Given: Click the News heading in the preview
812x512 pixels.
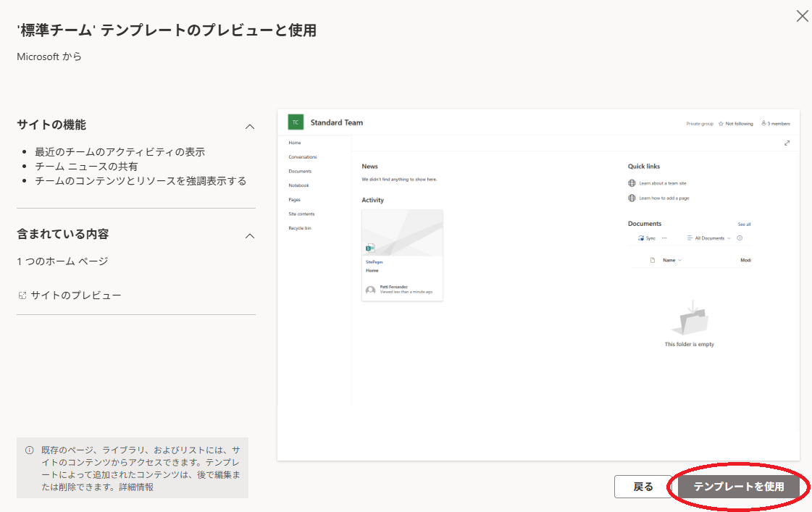Looking at the screenshot, I should click(x=369, y=167).
